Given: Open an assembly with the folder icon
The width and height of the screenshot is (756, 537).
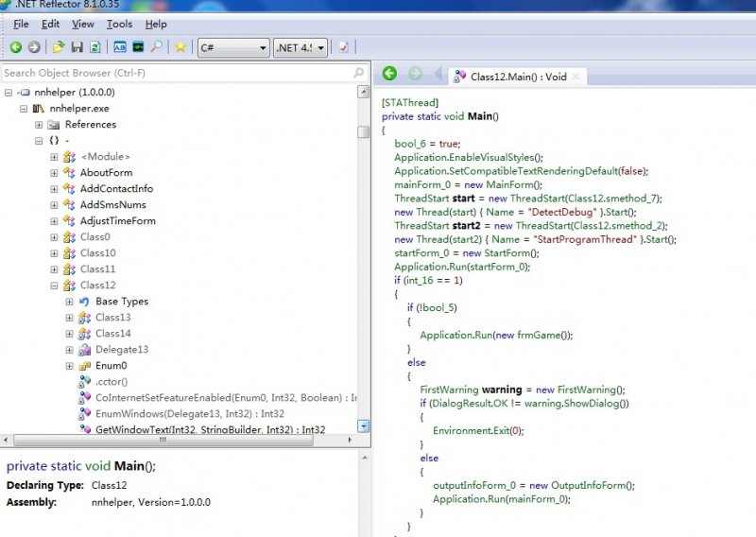Looking at the screenshot, I should point(59,47).
